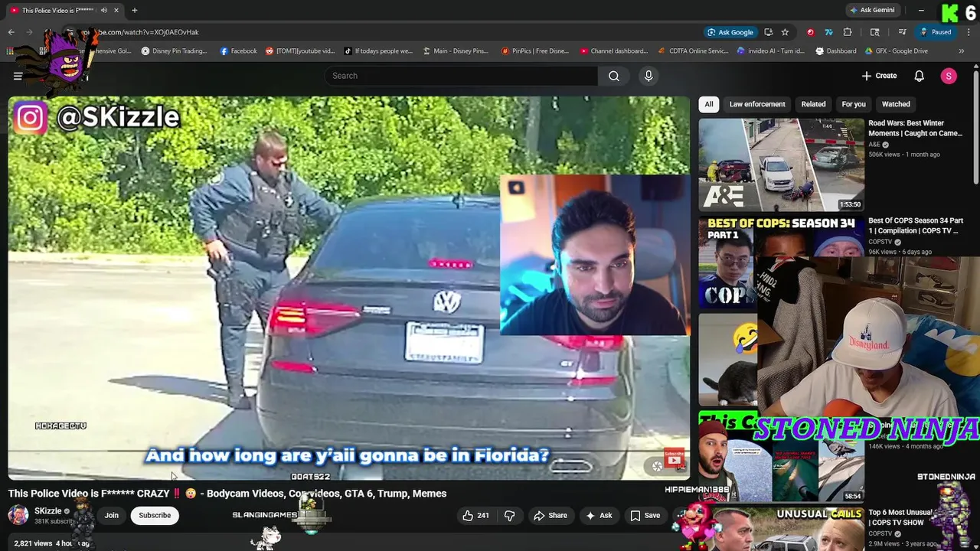Image resolution: width=980 pixels, height=551 pixels.
Task: Close the police video browser tab
Action: coord(116,10)
